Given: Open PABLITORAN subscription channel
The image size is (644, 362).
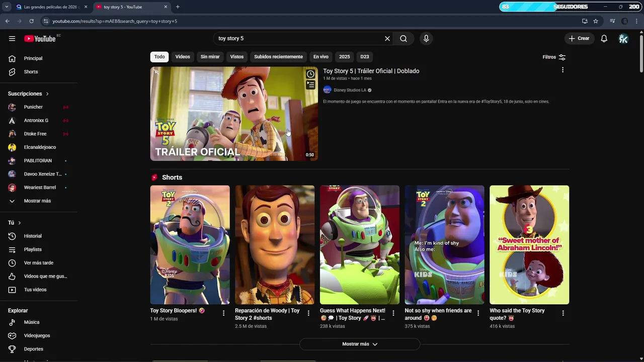Looking at the screenshot, I should point(39,161).
